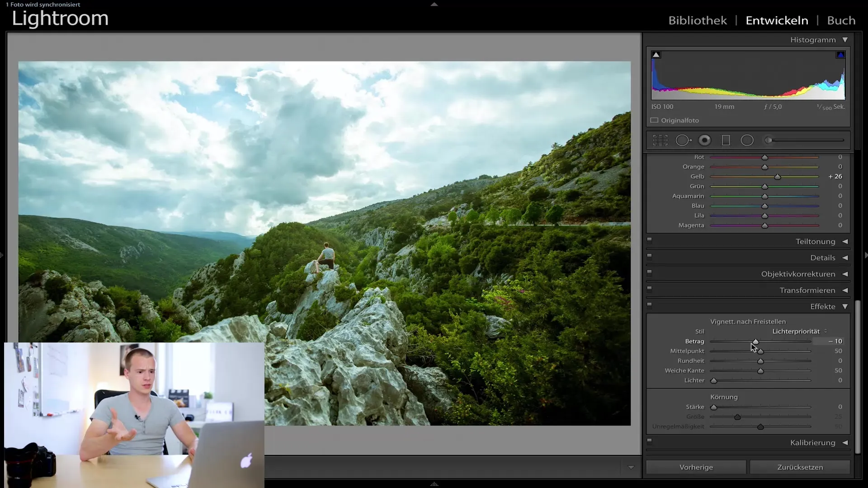
Task: Expand the Objektivkorrekturen panel
Action: (x=845, y=274)
